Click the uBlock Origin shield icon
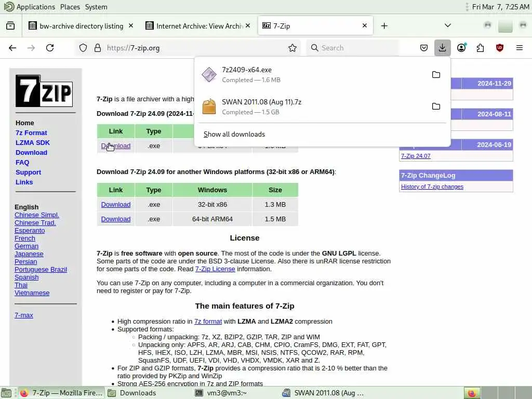 tap(500, 48)
